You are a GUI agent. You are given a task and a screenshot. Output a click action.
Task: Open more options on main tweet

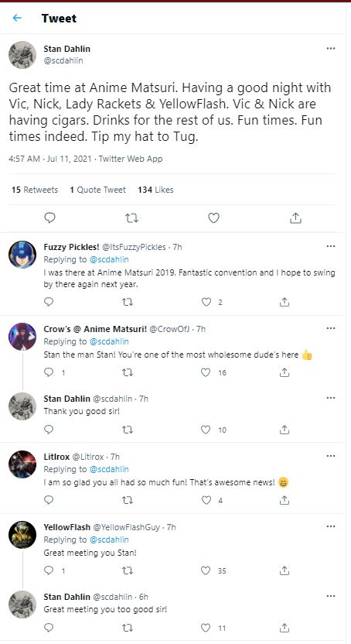[331, 49]
